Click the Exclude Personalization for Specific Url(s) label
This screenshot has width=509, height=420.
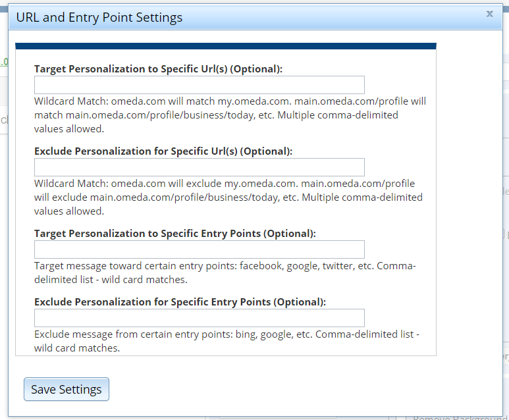pyautogui.click(x=163, y=151)
